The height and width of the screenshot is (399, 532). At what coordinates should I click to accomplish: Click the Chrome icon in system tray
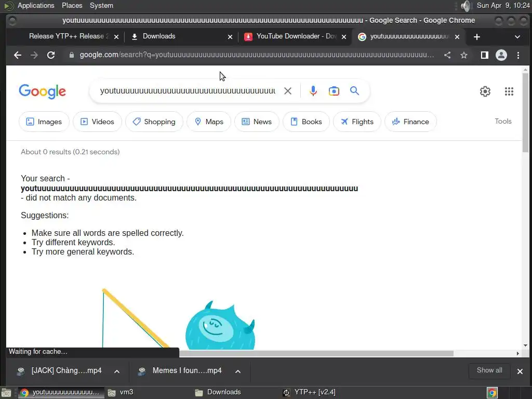(x=492, y=393)
